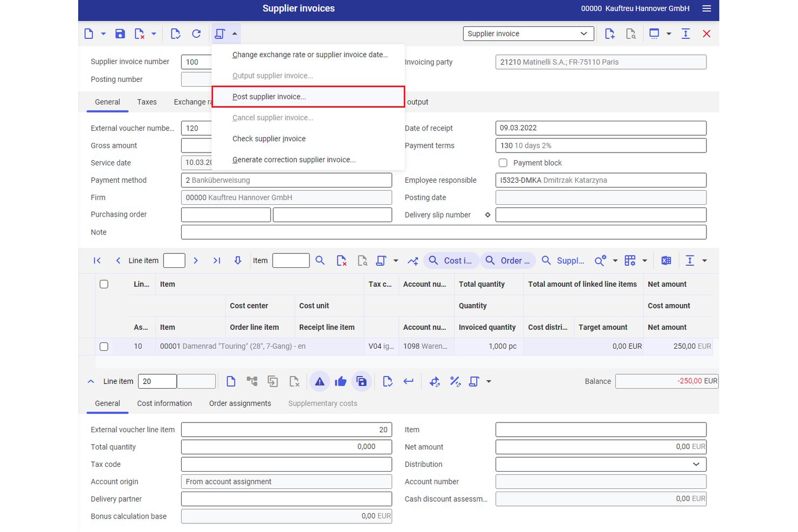Open the Supplier invoice type dropdown
The height and width of the screenshot is (532, 798).
click(x=528, y=34)
